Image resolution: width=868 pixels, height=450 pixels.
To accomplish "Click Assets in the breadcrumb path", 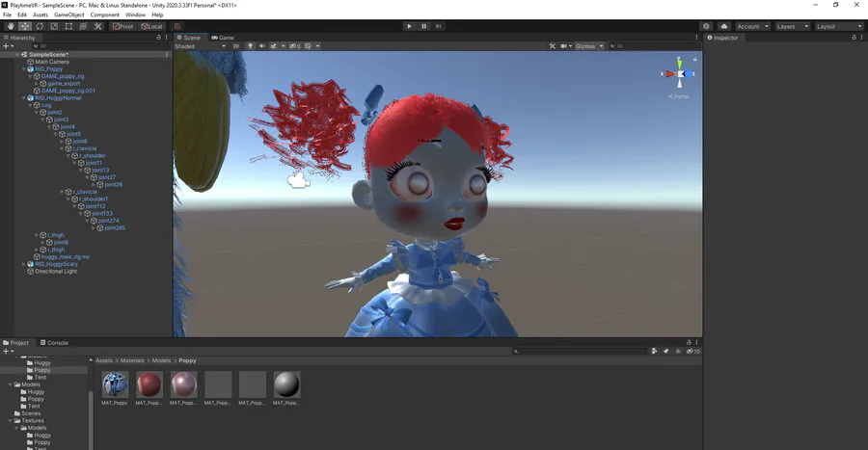I will tap(104, 360).
